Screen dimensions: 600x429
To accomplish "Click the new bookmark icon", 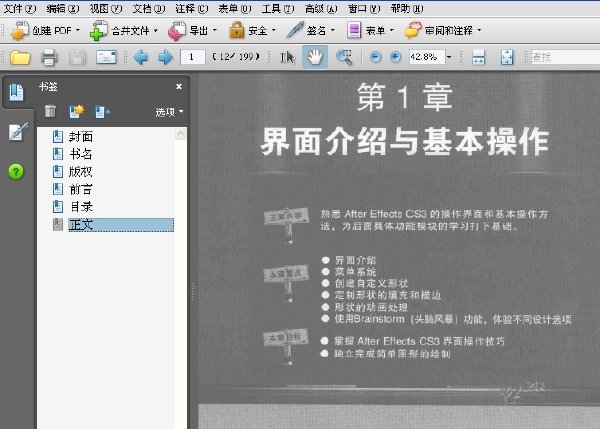I will pos(76,111).
